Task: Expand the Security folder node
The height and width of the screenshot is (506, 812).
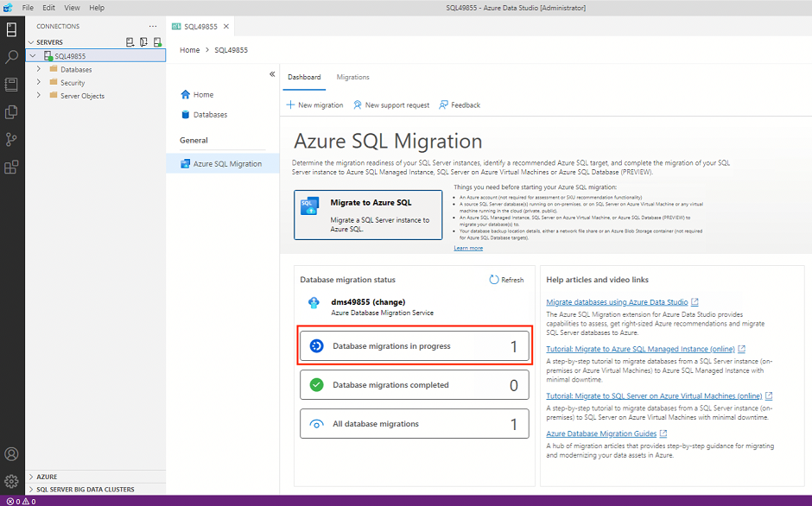Action: tap(39, 82)
